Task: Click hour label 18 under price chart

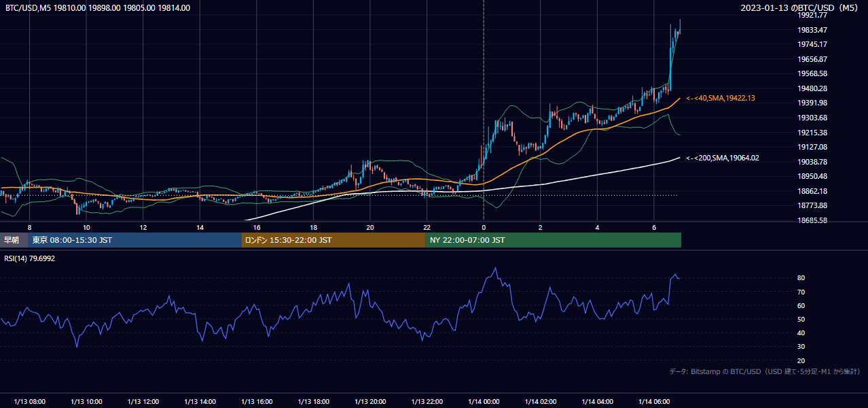Action: click(313, 227)
